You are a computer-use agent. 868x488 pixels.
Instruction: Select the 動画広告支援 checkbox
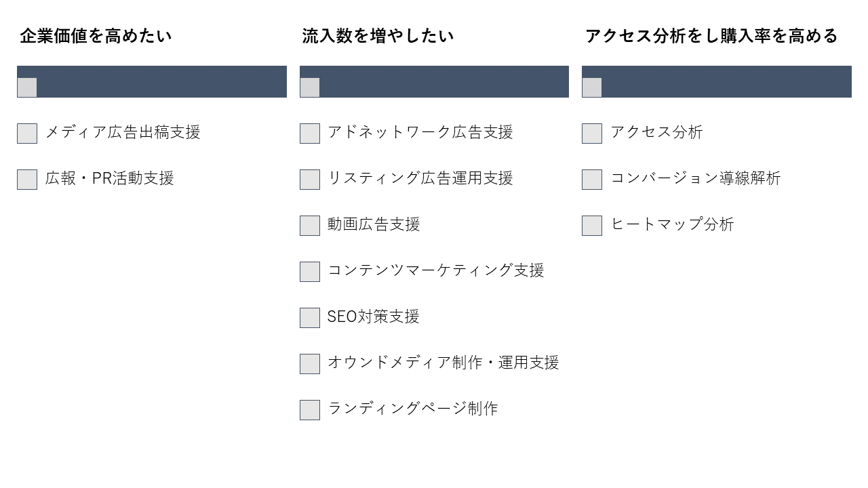coord(310,226)
